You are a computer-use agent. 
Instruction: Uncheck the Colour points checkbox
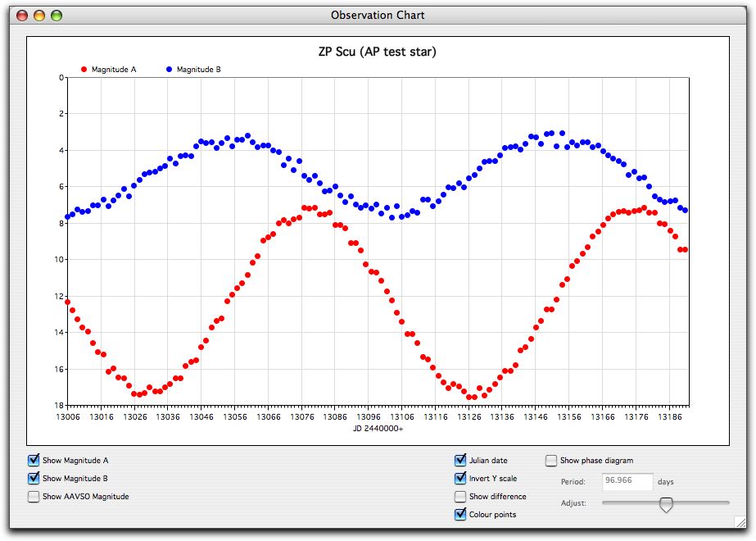[460, 515]
